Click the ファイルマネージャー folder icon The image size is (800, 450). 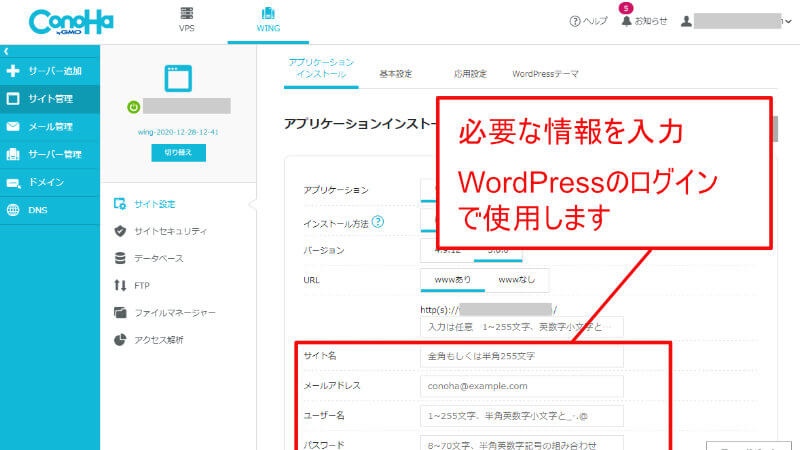(x=120, y=312)
